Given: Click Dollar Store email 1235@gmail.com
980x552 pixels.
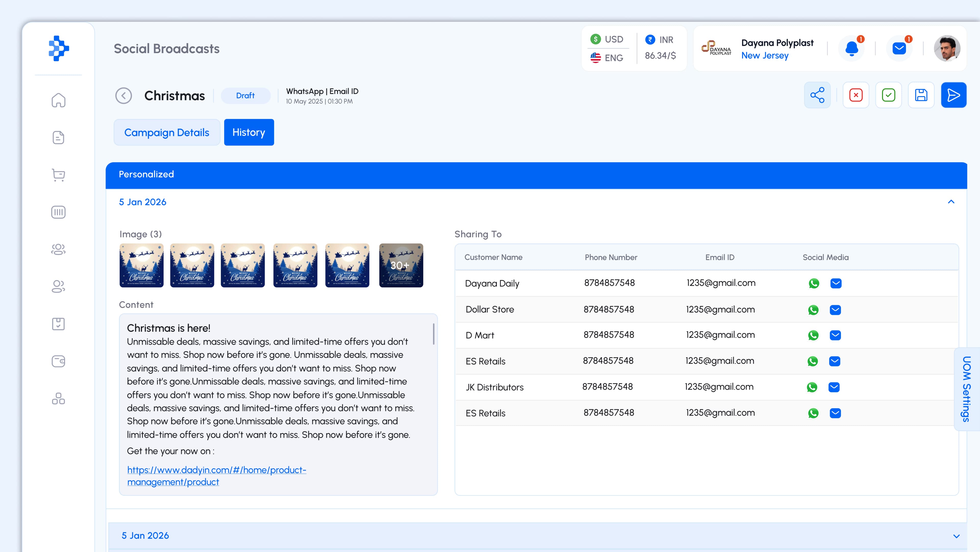Looking at the screenshot, I should 720,309.
